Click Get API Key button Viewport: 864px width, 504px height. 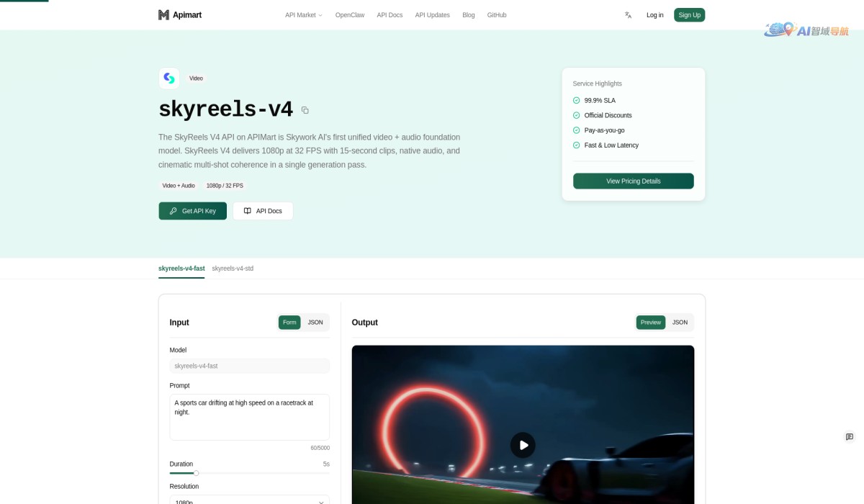(x=192, y=211)
